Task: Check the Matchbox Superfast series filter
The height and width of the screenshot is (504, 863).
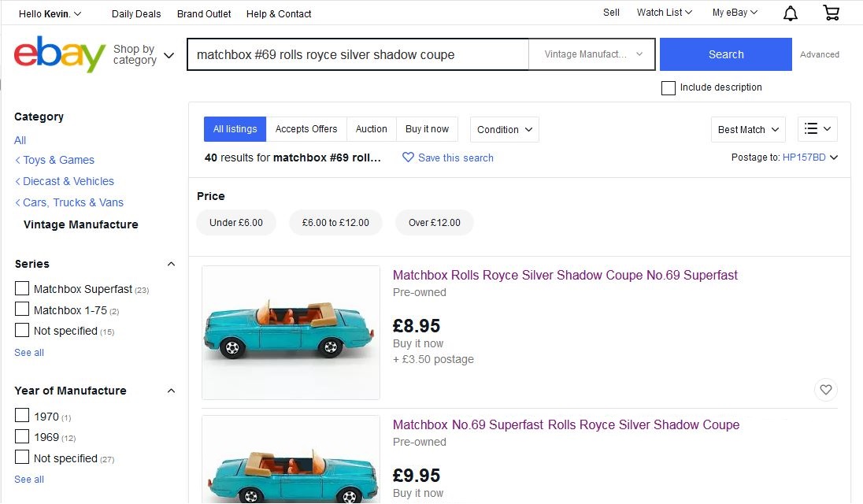Action: tap(22, 289)
